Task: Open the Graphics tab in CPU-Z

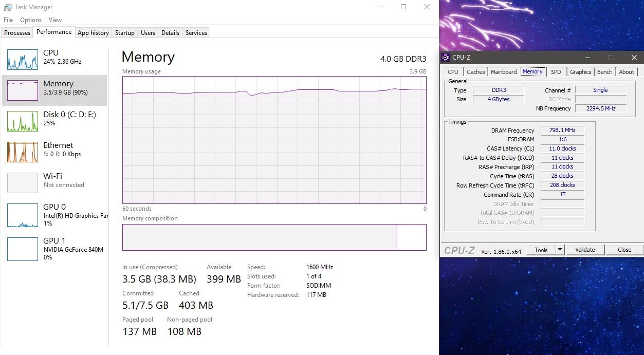Action: tap(580, 72)
